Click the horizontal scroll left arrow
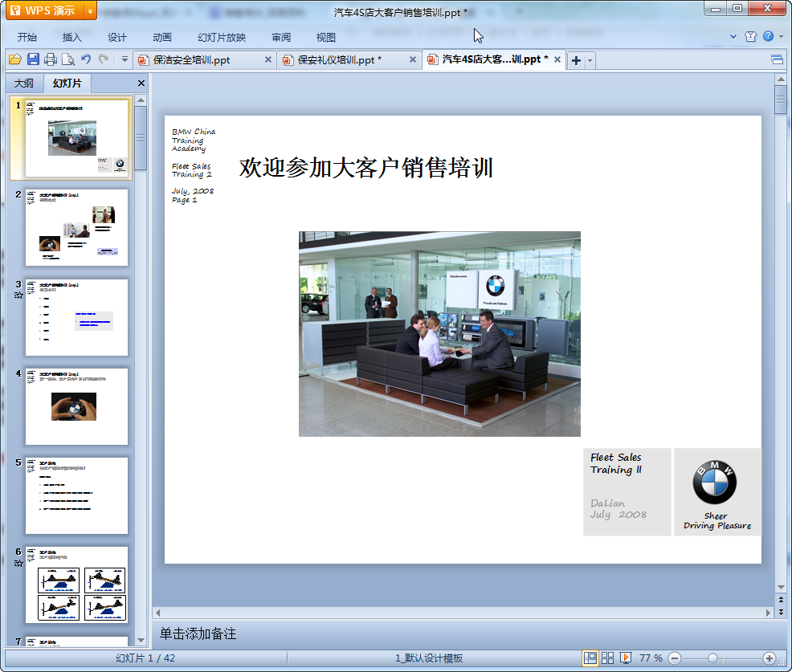 click(158, 613)
